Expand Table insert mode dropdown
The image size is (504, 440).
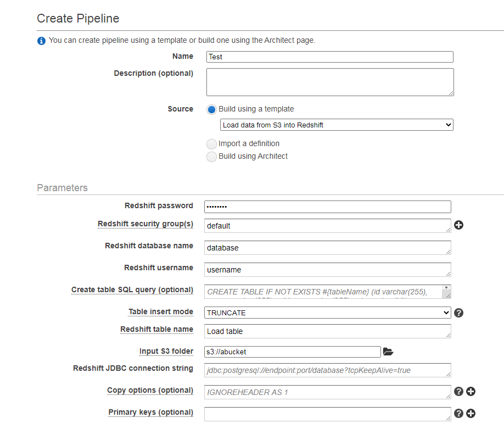[x=327, y=313]
